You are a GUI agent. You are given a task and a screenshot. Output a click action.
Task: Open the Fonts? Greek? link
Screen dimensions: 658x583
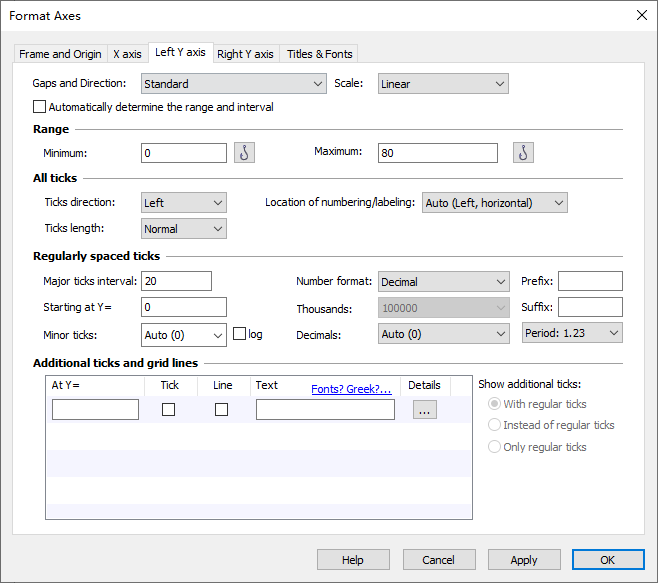pyautogui.click(x=351, y=389)
